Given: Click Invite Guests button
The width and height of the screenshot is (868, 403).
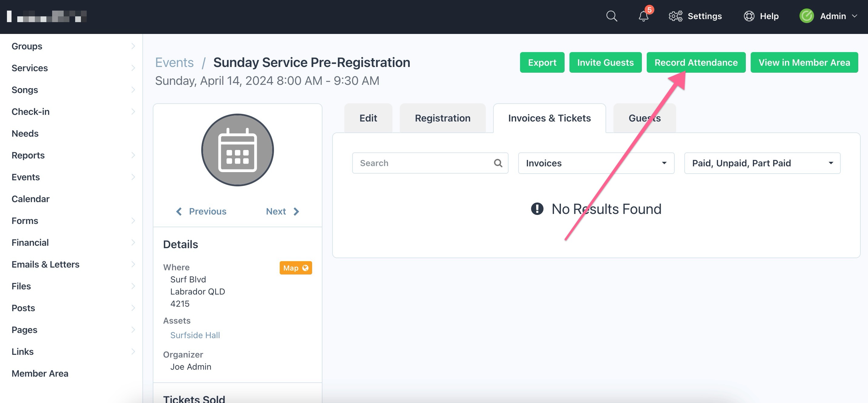Looking at the screenshot, I should tap(605, 62).
